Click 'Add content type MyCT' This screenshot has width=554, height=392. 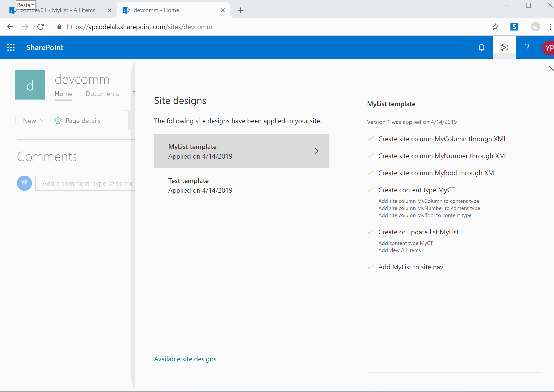click(x=405, y=243)
